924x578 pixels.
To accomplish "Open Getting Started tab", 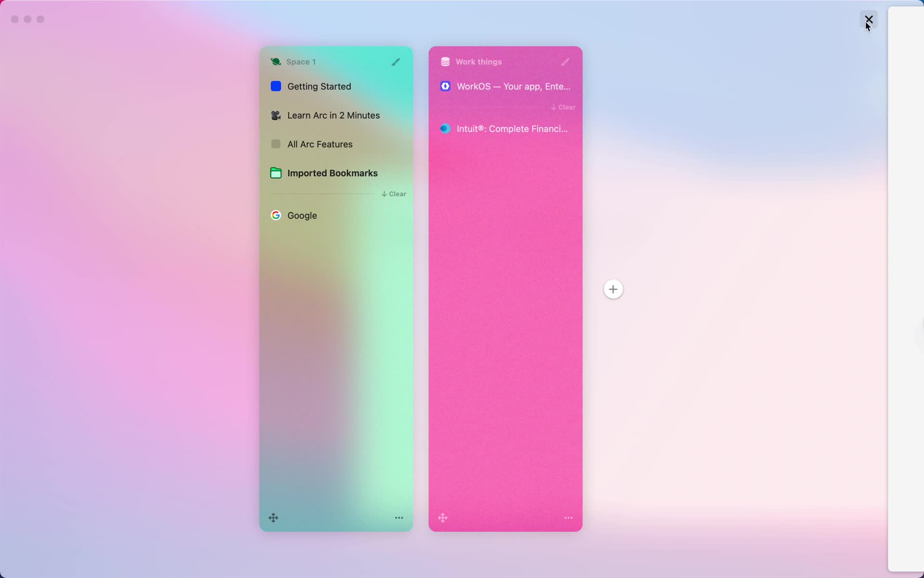I will pyautogui.click(x=318, y=85).
